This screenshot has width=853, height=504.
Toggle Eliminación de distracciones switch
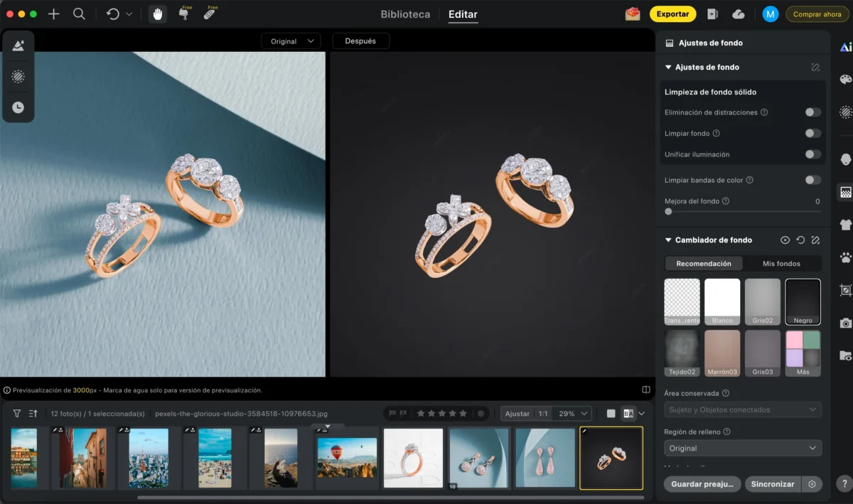click(813, 112)
